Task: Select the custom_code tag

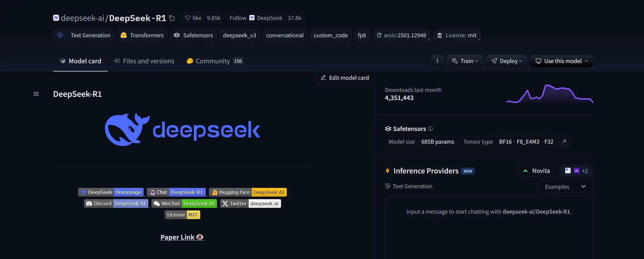Action: click(x=331, y=35)
